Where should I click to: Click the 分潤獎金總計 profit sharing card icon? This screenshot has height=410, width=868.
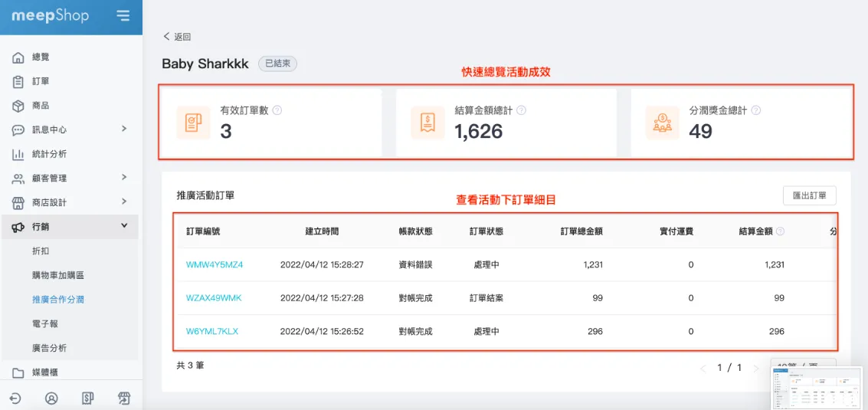662,123
